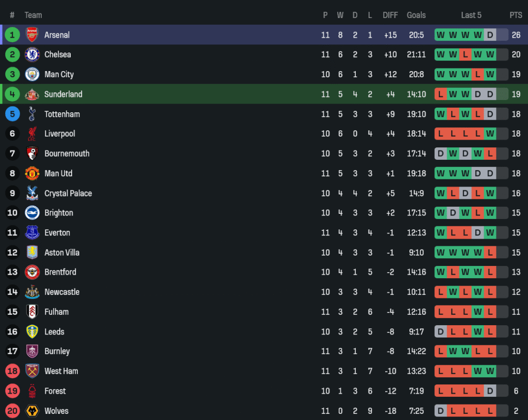Click the West Ham crest icon

tap(32, 371)
